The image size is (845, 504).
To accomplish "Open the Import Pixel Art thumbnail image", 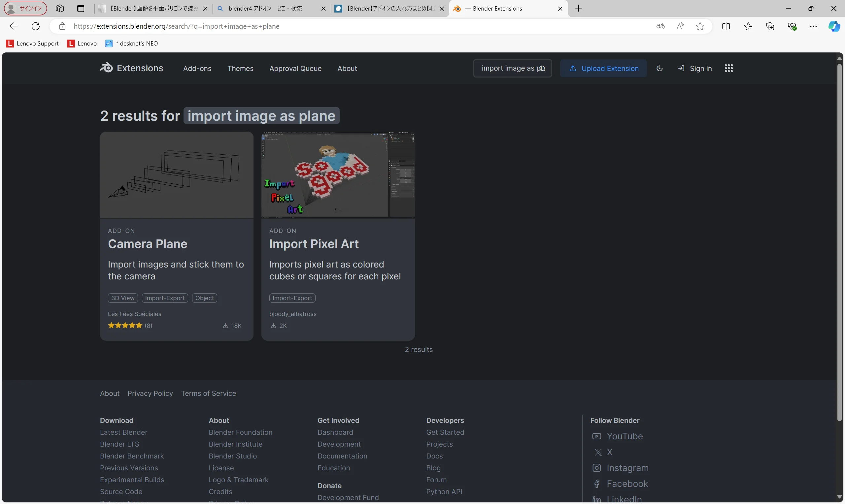I will [x=338, y=175].
